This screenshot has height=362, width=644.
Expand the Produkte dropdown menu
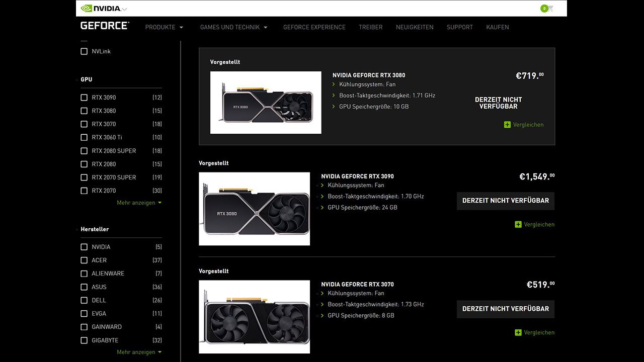[x=164, y=27]
